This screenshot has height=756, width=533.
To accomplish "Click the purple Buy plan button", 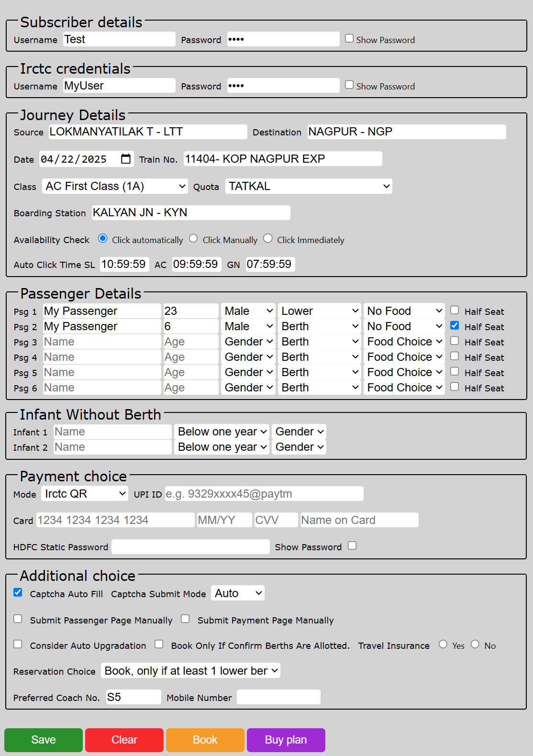I will 286,740.
